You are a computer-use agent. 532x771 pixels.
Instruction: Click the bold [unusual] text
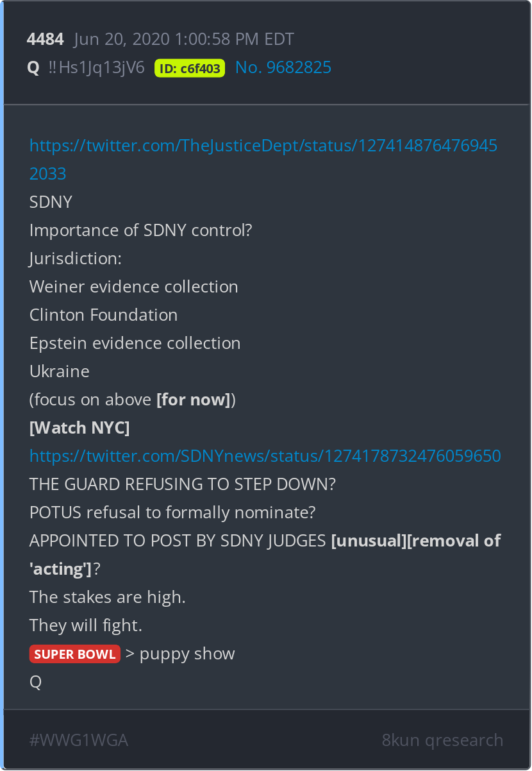pyautogui.click(x=369, y=541)
